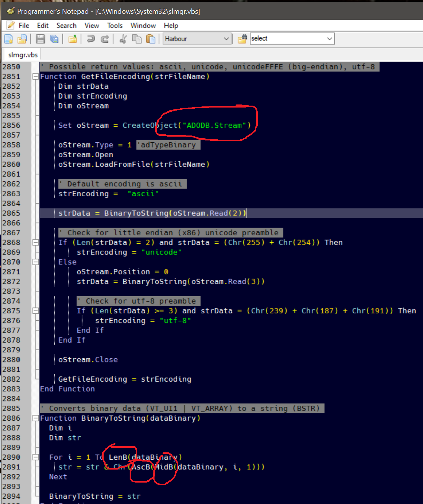
Task: Click 'GetFileEncoding = strEncoding' line
Action: (125, 379)
